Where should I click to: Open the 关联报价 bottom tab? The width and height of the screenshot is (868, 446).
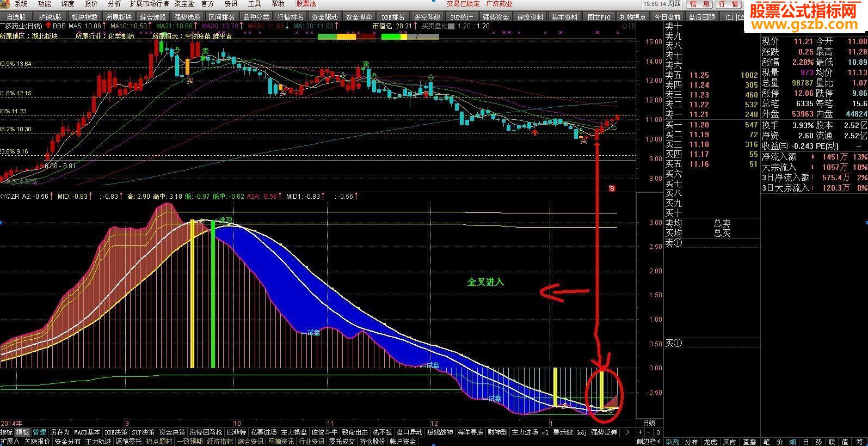coord(37,442)
